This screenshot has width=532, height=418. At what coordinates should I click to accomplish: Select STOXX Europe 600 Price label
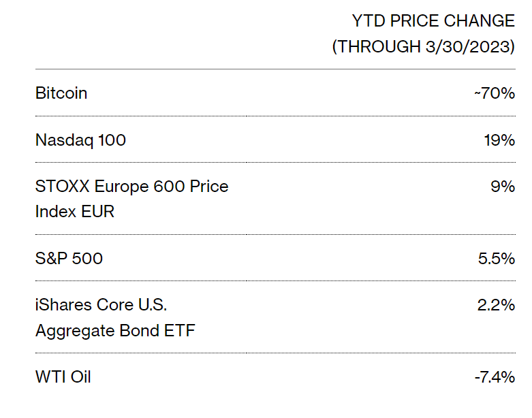coord(131,186)
